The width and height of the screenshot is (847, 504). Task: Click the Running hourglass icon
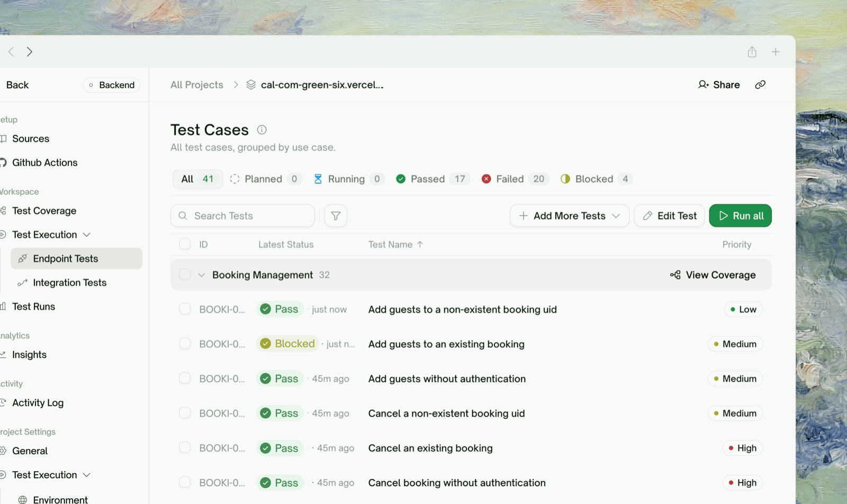[318, 179]
